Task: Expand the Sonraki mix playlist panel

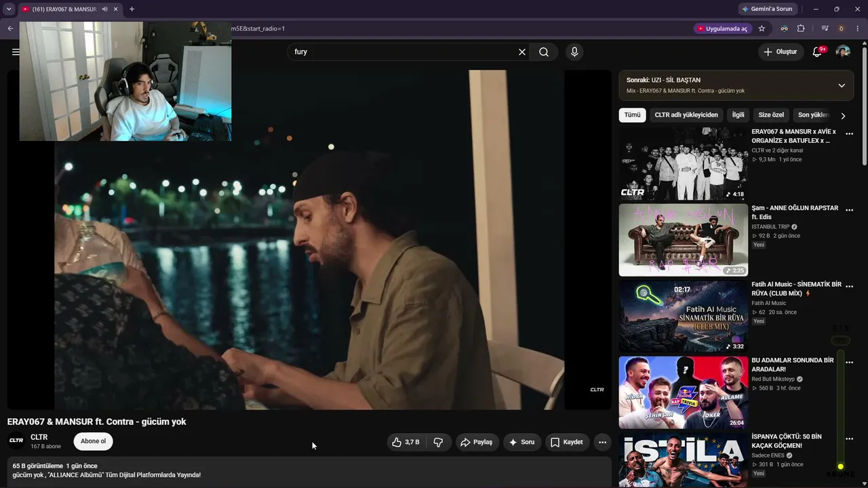Action: pyautogui.click(x=842, y=85)
